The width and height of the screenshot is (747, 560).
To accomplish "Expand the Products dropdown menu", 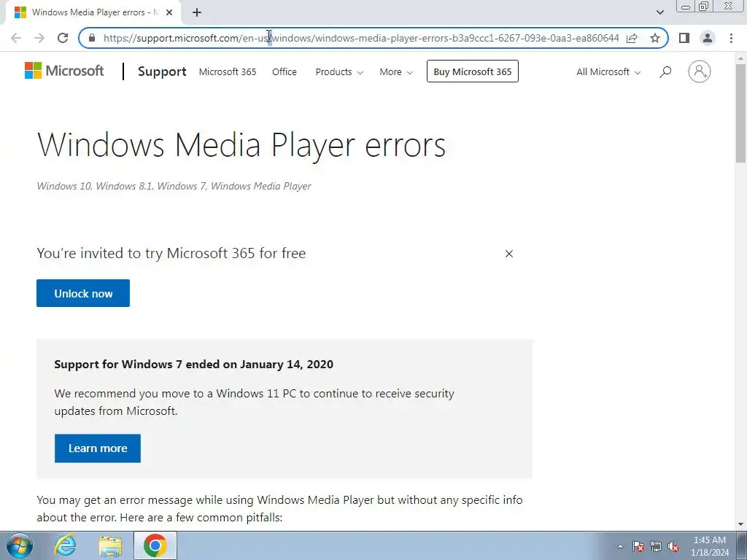I will coord(339,72).
